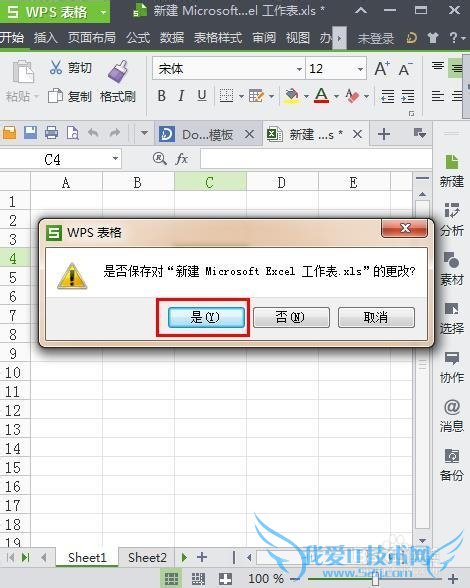Select row 12 header

(x=14, y=410)
